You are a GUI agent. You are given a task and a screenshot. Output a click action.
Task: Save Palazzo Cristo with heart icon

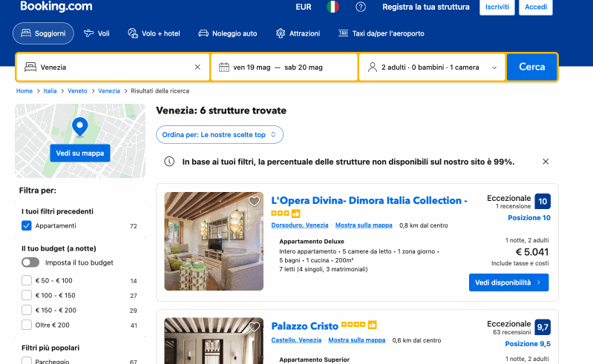point(254,327)
